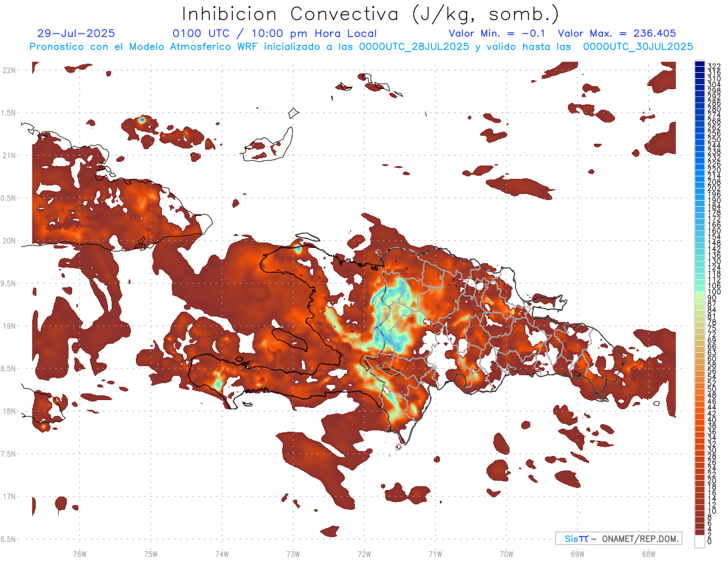Click the "18N" latitude label
This screenshot has width=728, height=562.
(x=10, y=411)
